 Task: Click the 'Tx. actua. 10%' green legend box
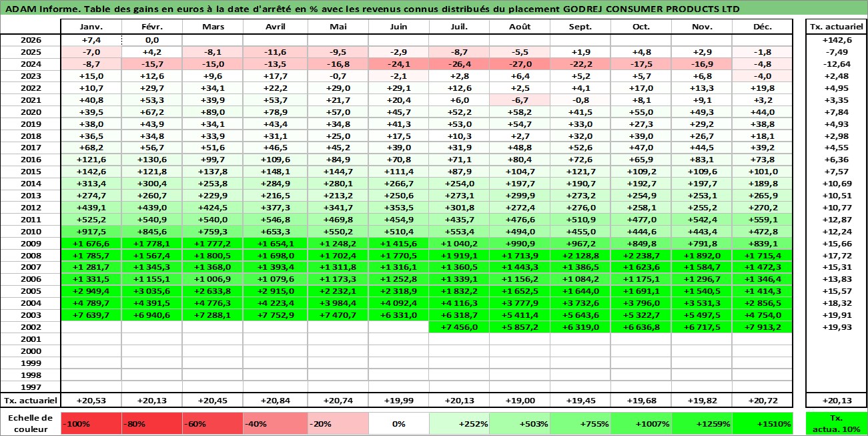[836, 423]
